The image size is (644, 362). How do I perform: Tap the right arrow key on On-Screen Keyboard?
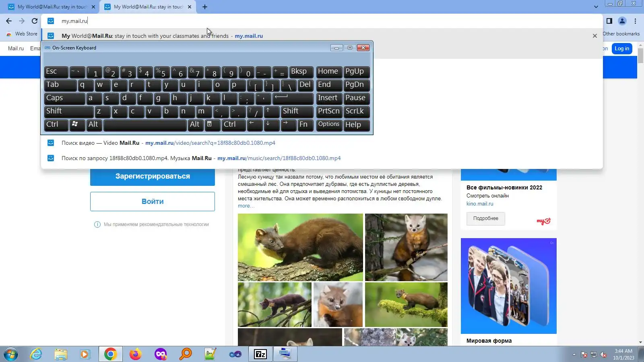tap(289, 125)
